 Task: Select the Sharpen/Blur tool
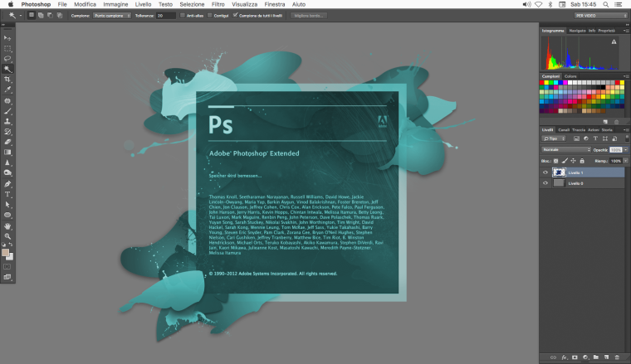pyautogui.click(x=7, y=163)
